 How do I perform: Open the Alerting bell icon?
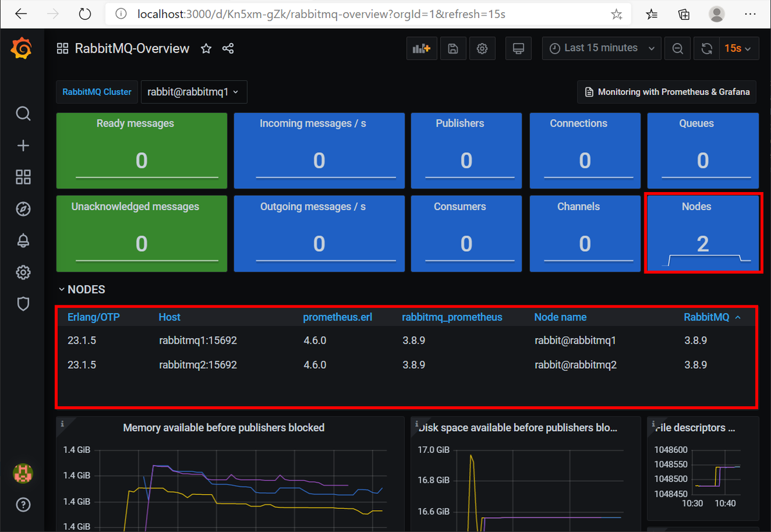click(x=23, y=240)
